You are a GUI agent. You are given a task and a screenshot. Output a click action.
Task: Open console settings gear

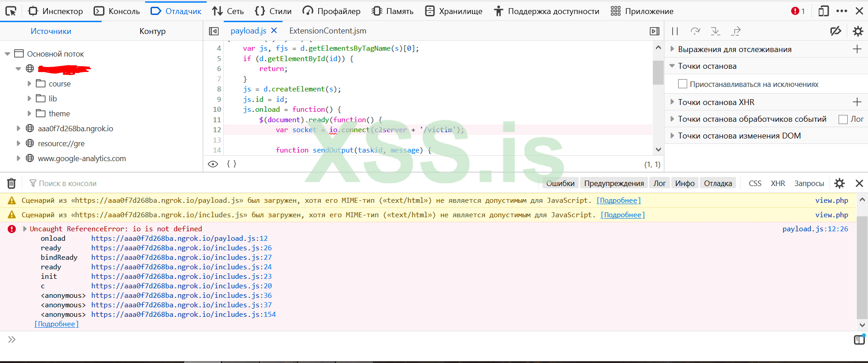840,183
